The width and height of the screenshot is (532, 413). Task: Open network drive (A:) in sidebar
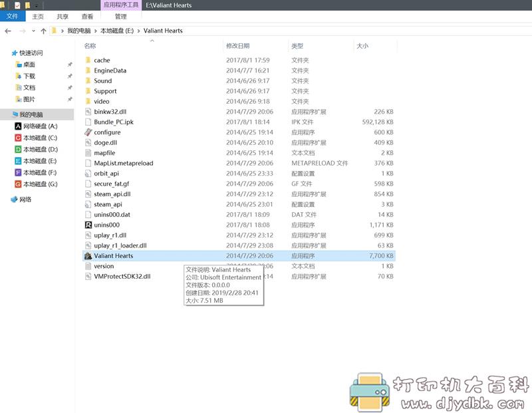click(x=36, y=126)
